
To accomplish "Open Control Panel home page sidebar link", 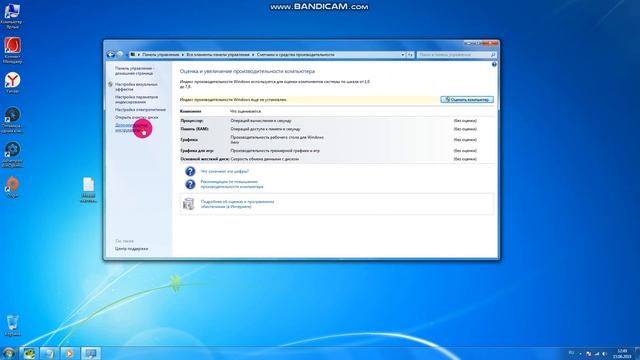I will [134, 71].
